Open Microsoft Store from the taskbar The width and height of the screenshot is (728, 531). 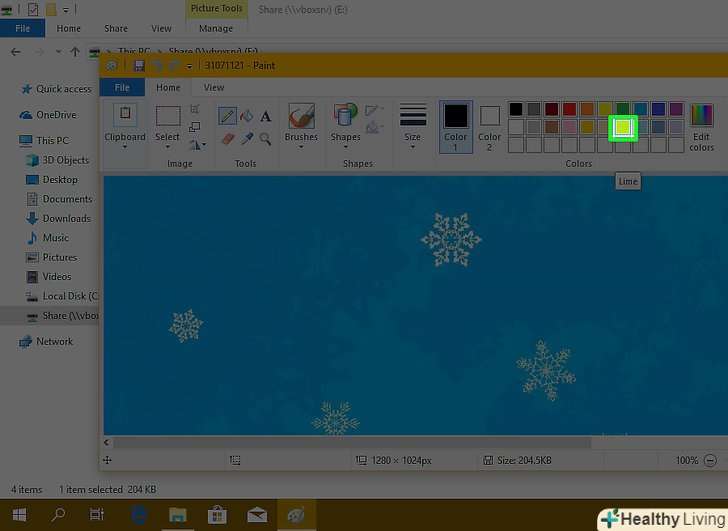pyautogui.click(x=217, y=515)
